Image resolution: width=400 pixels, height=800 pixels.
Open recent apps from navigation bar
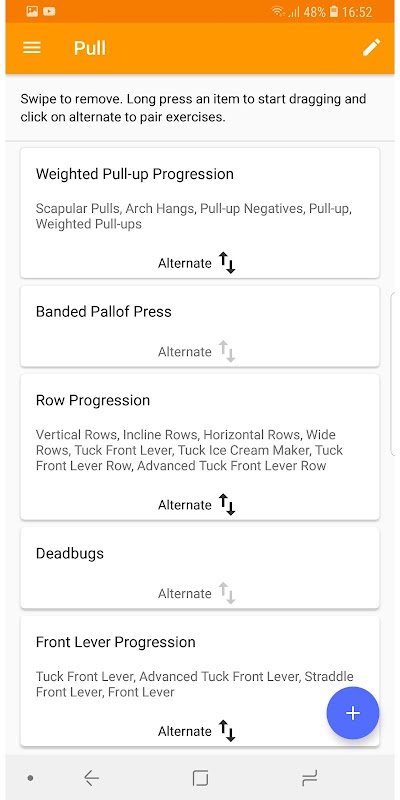[x=309, y=778]
